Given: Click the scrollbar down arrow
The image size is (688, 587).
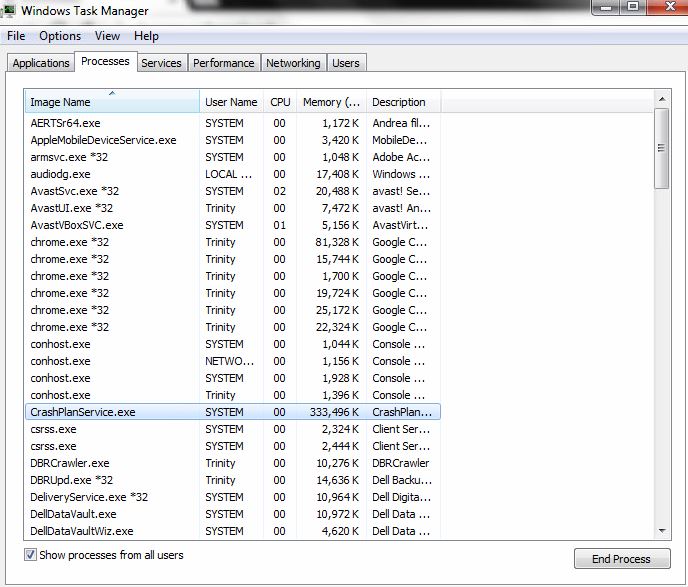Looking at the screenshot, I should pos(662,531).
